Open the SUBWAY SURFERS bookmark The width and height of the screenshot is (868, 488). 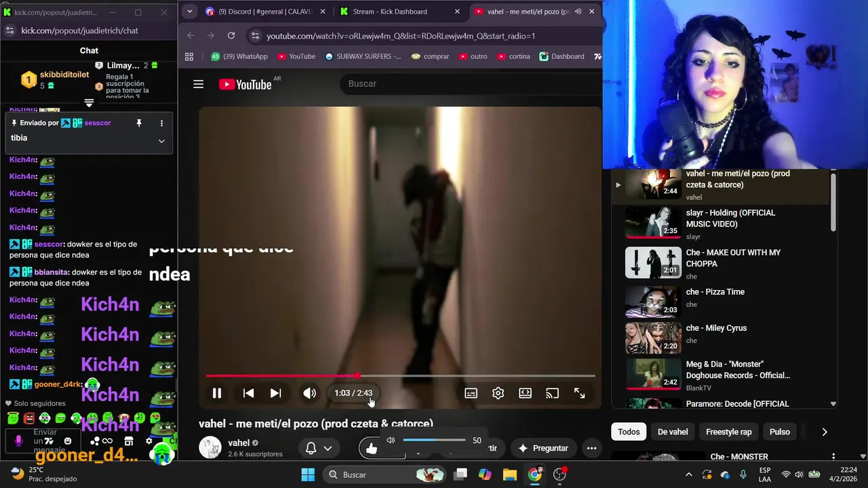tap(363, 56)
